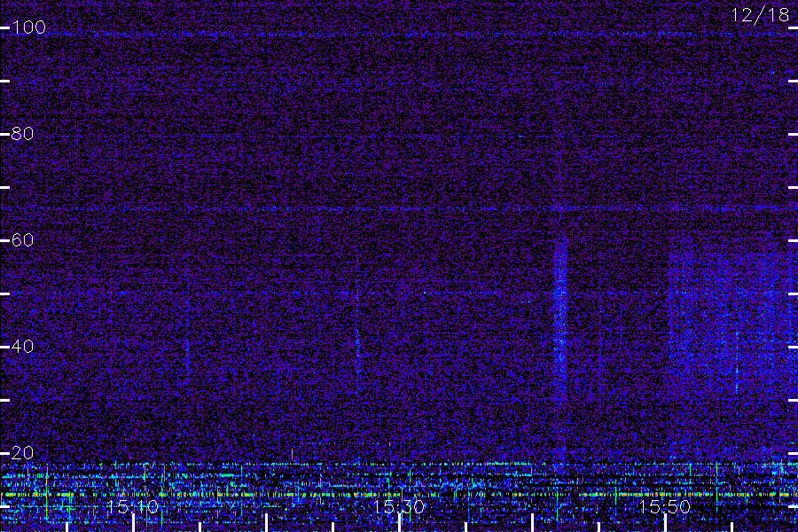Click the 15:10 time label
The width and height of the screenshot is (798, 532).
pos(133,506)
